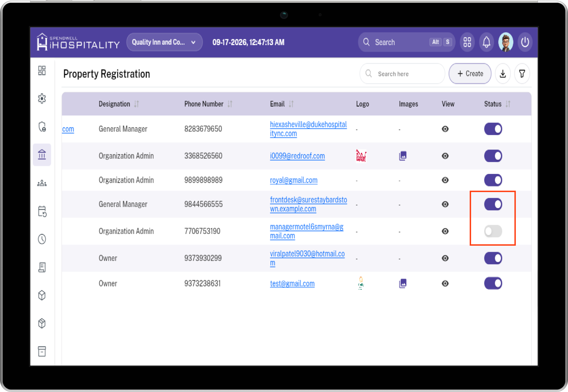Open the hiexasheville@dukehospitalitync.com email link

[308, 129]
